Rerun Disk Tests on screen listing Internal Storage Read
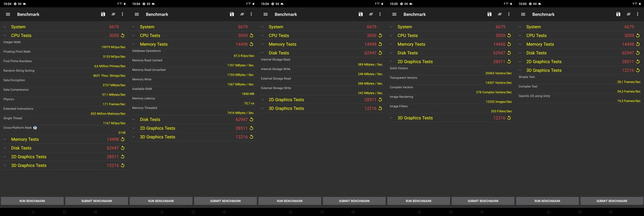Image resolution: width=644 pixels, height=216 pixels. (380, 53)
